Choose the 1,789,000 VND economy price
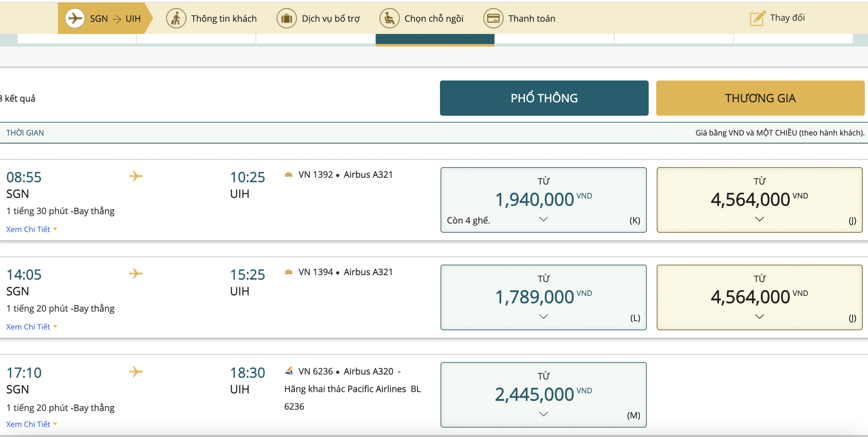868x437 pixels. click(543, 297)
